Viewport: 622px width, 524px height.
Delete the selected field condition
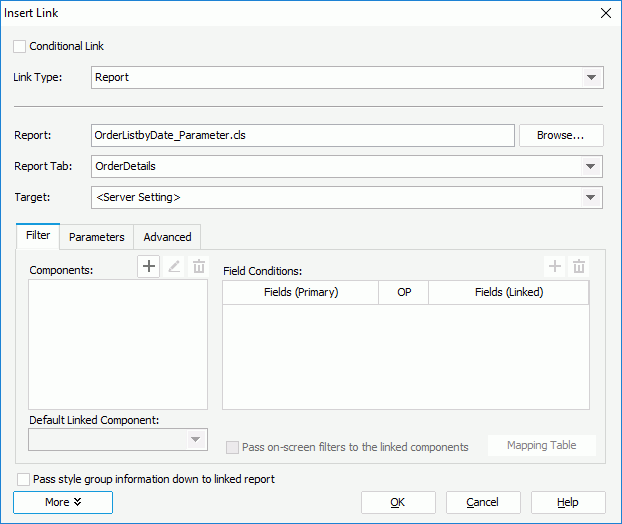pos(579,266)
